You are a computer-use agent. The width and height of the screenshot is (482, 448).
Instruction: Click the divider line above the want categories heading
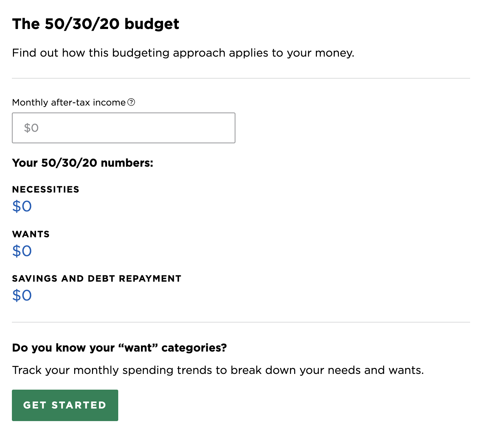(241, 322)
